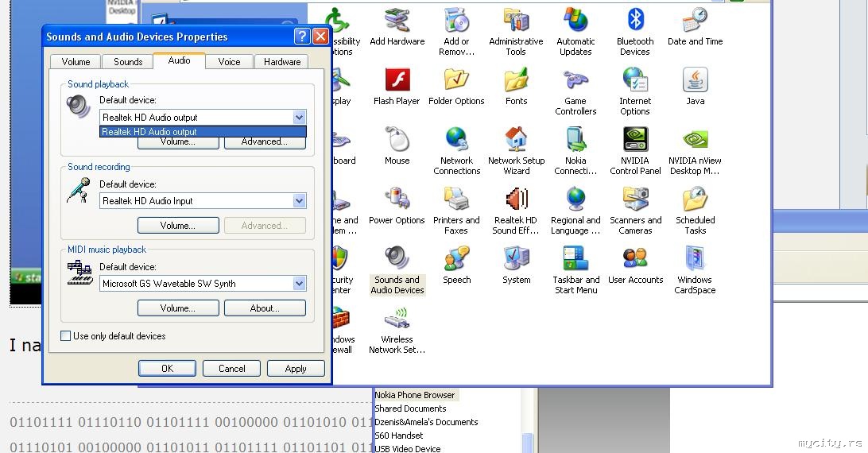Click Volume button under Sound recording
868x453 pixels.
coord(178,226)
